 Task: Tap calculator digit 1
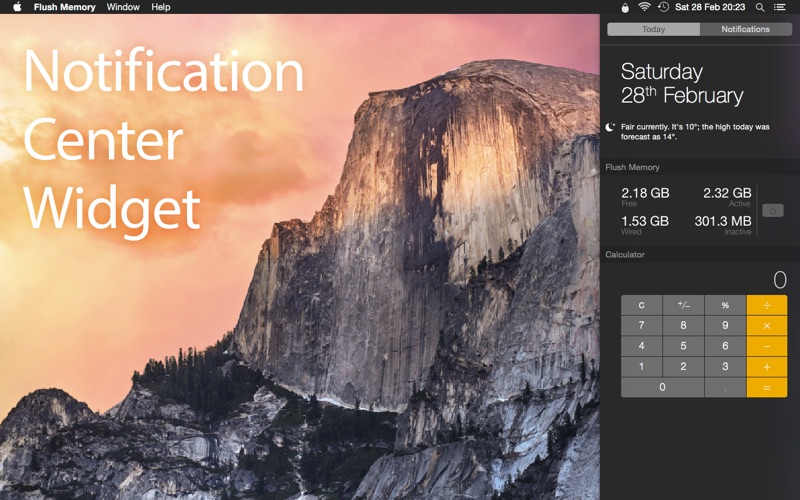pos(641,367)
